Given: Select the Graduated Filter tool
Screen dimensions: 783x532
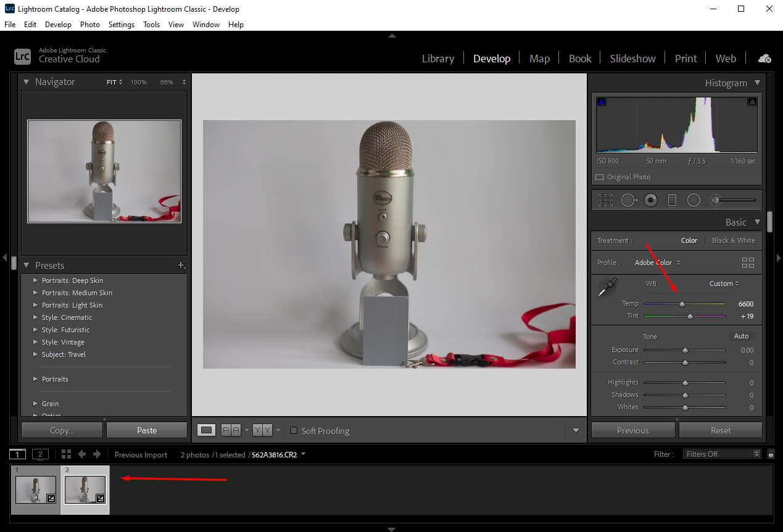Looking at the screenshot, I should coord(672,200).
